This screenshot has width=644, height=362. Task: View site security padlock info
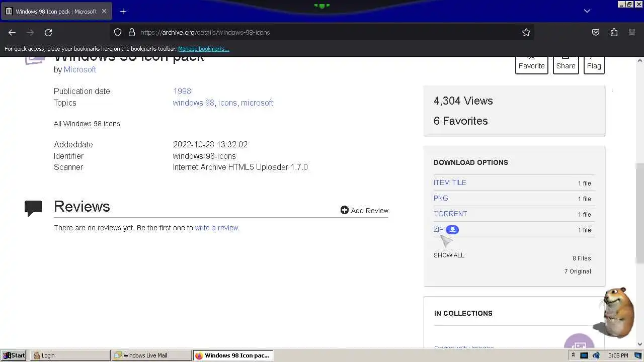(132, 32)
